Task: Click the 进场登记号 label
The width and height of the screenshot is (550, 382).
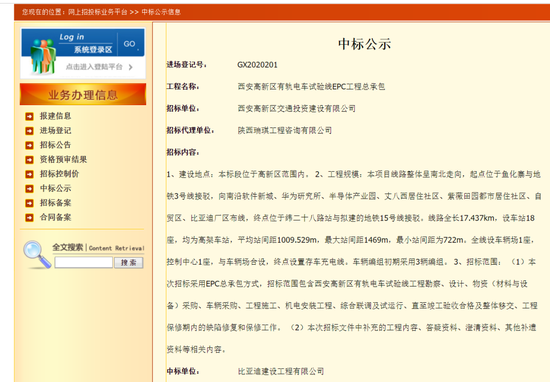Action: (186, 65)
